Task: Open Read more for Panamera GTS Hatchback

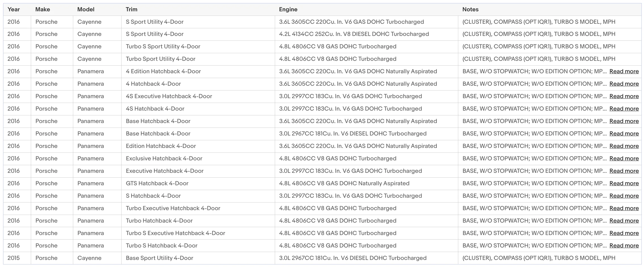Action: coord(624,184)
